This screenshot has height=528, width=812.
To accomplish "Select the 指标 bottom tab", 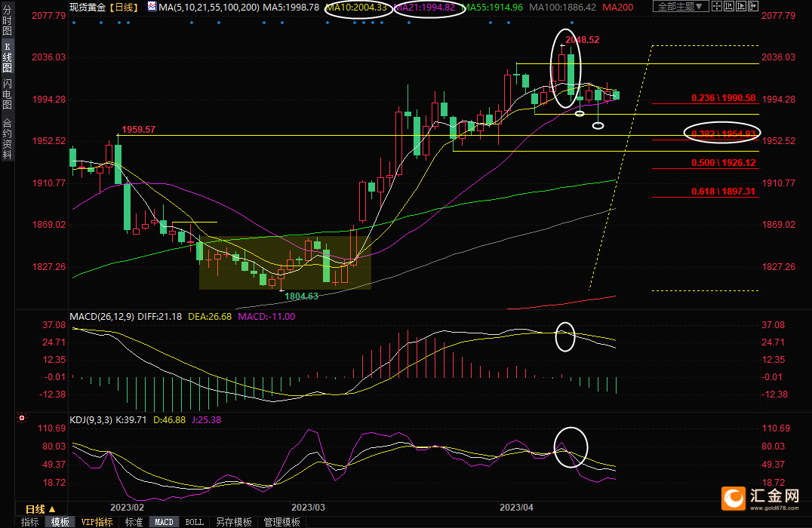I will [x=30, y=522].
